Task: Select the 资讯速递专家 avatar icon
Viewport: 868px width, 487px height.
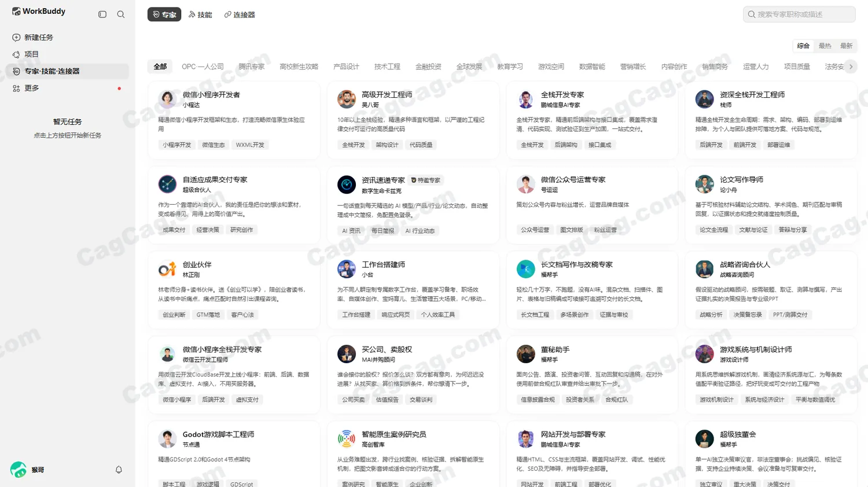Action: tap(347, 185)
